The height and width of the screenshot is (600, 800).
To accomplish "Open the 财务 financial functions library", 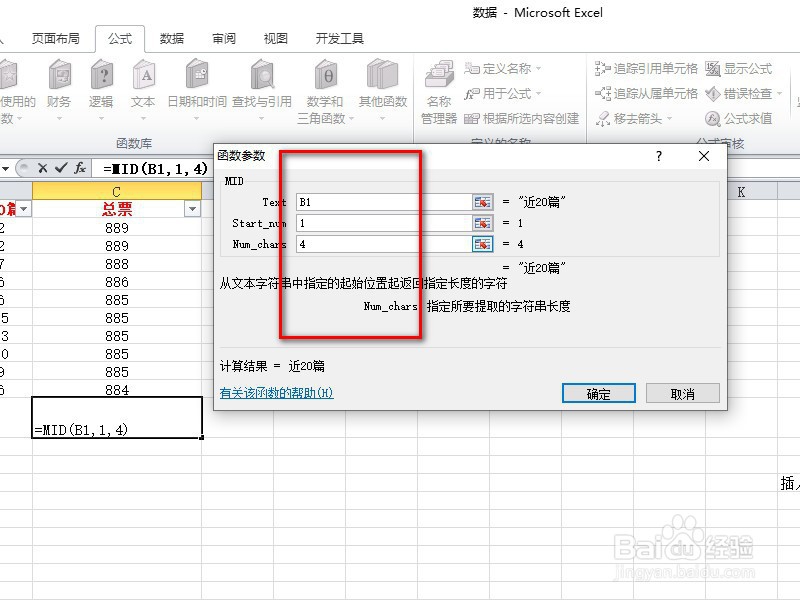I will pos(59,89).
